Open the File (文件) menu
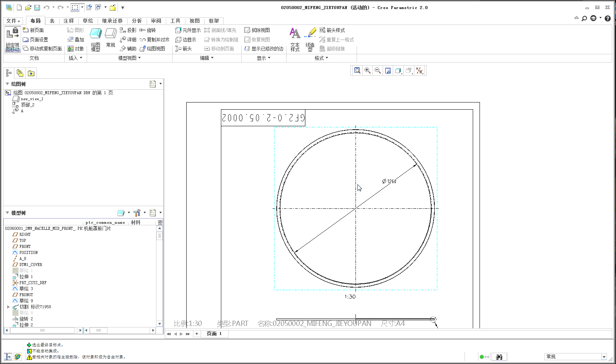616x364 pixels. tap(13, 21)
